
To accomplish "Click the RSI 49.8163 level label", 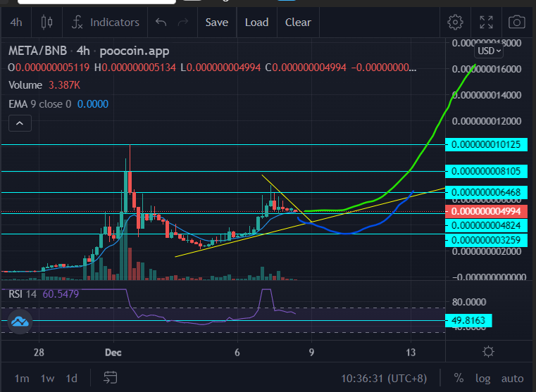I will pyautogui.click(x=468, y=320).
